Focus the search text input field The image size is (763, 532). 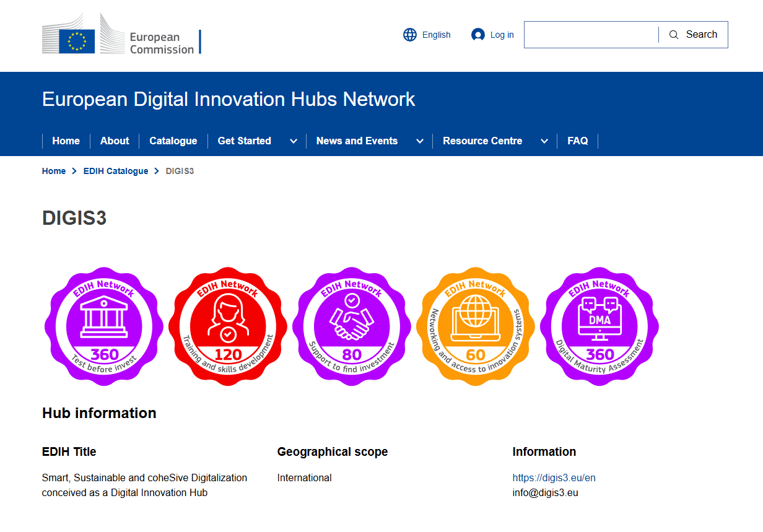(x=591, y=35)
